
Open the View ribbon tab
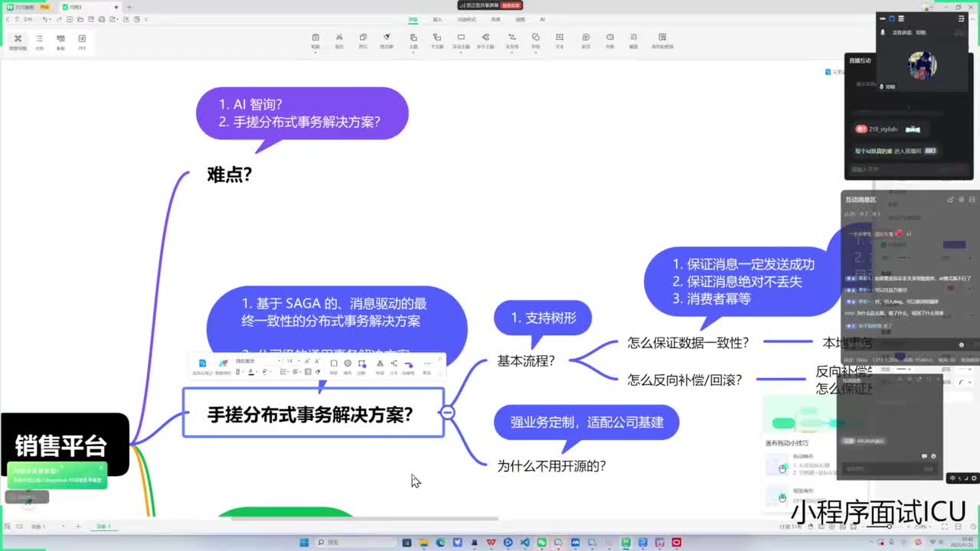pos(521,19)
